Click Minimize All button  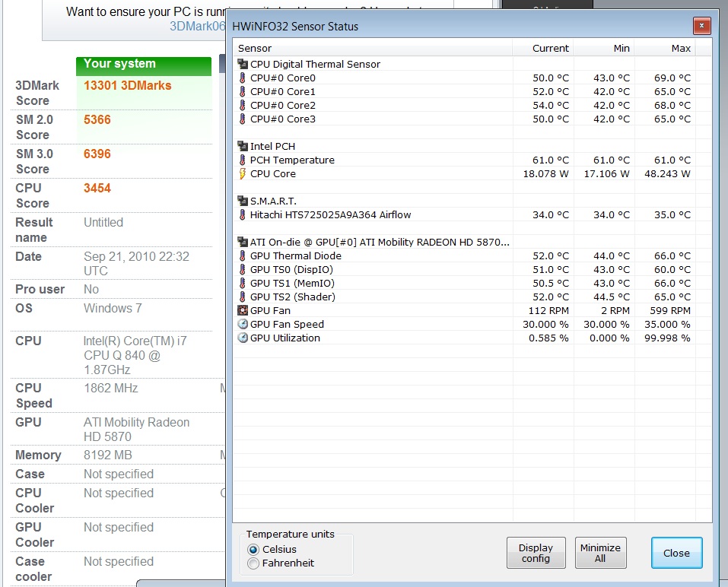(600, 553)
